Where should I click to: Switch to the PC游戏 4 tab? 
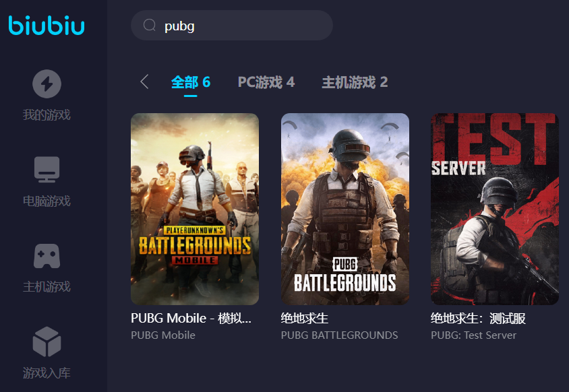pyautogui.click(x=266, y=82)
